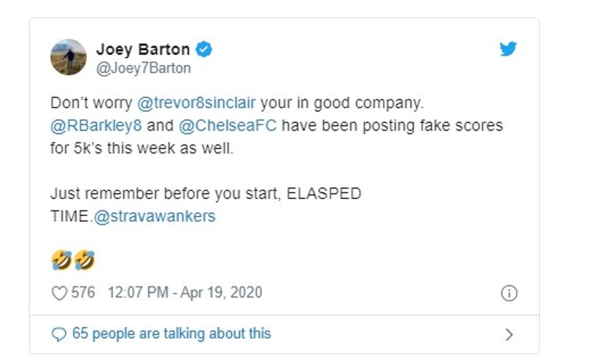Like the tweet with the heart icon
The width and height of the screenshot is (602, 364).
tap(59, 293)
